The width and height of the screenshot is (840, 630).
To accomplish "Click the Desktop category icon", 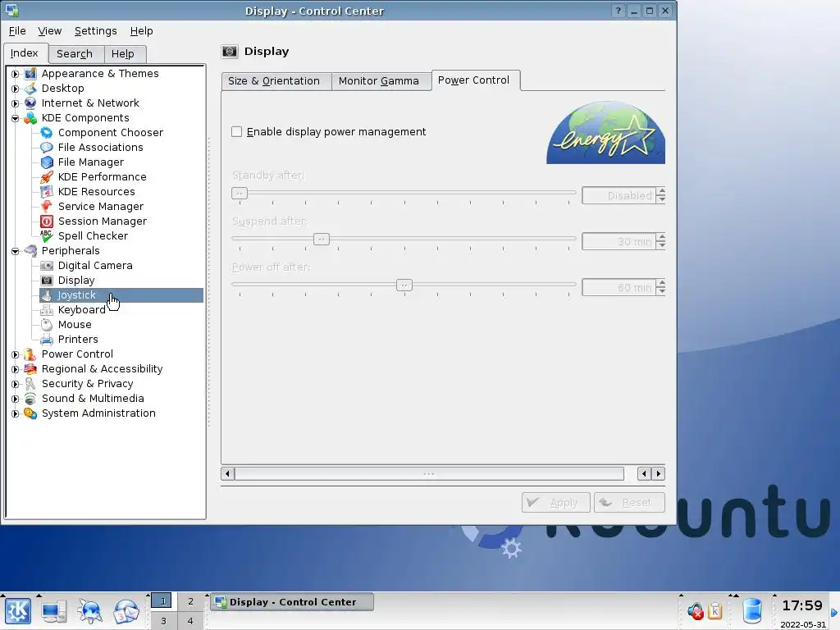I will (x=30, y=89).
